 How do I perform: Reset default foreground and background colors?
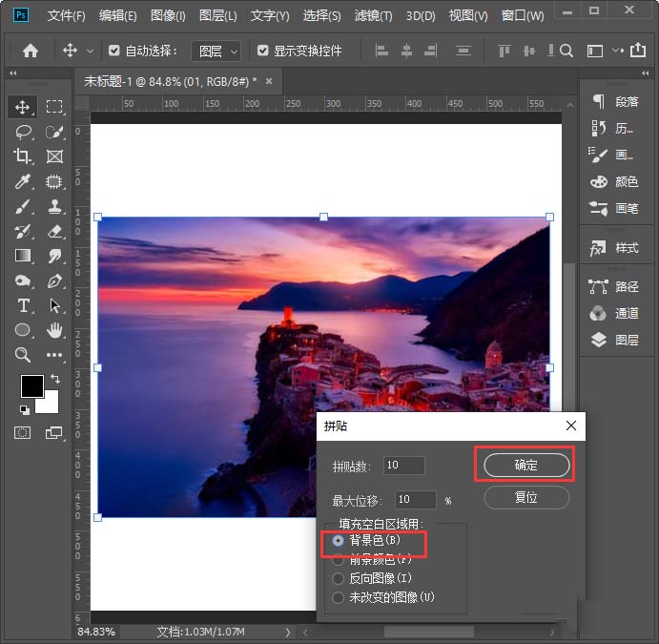25,410
